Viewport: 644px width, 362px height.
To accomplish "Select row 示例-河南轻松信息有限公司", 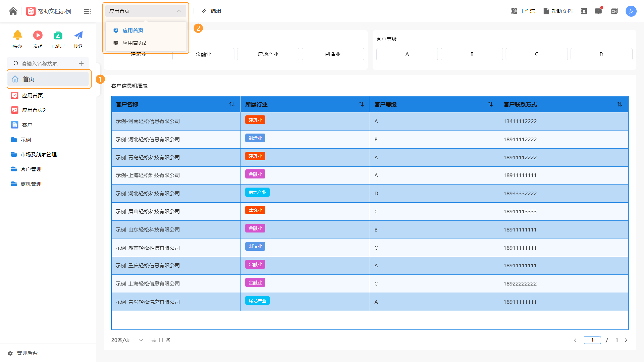I will point(370,121).
